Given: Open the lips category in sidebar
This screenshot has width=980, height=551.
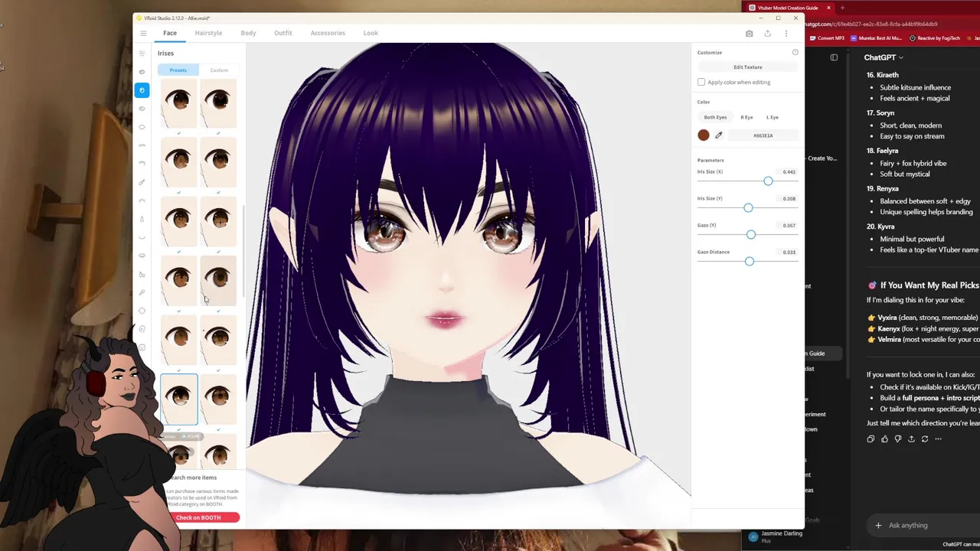Looking at the screenshot, I should 142,256.
